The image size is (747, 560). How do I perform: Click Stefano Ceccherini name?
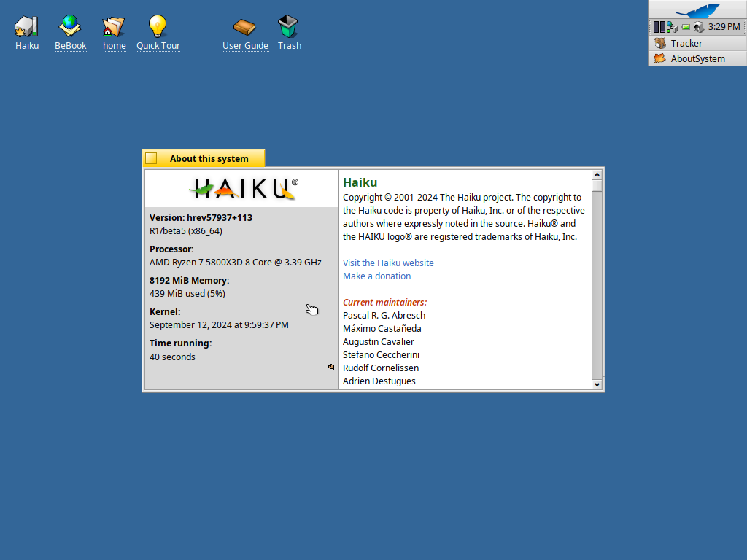pyautogui.click(x=381, y=355)
